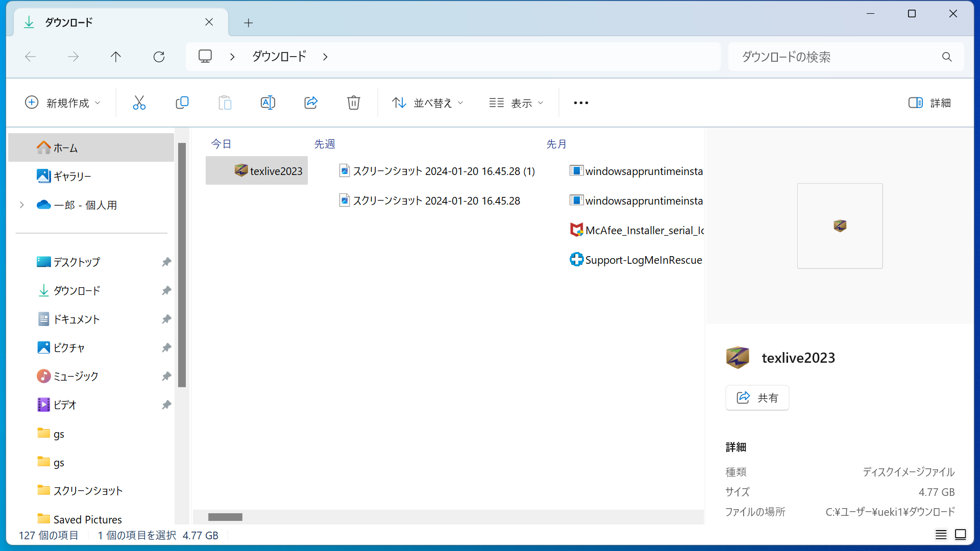The width and height of the screenshot is (980, 551).
Task: Click the 共有 share button in details pane
Action: coord(757,397)
